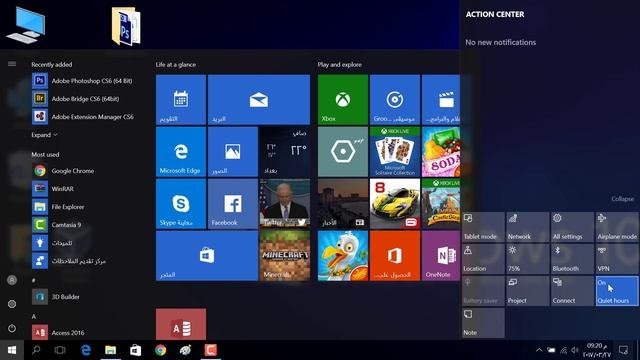Open the red Access tile
Image resolution: width=640 pixels, height=360 pixels.
[x=181, y=324]
